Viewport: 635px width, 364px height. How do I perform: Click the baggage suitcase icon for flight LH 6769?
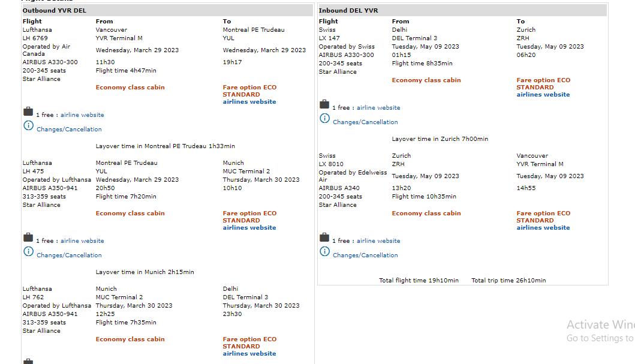[x=28, y=112]
